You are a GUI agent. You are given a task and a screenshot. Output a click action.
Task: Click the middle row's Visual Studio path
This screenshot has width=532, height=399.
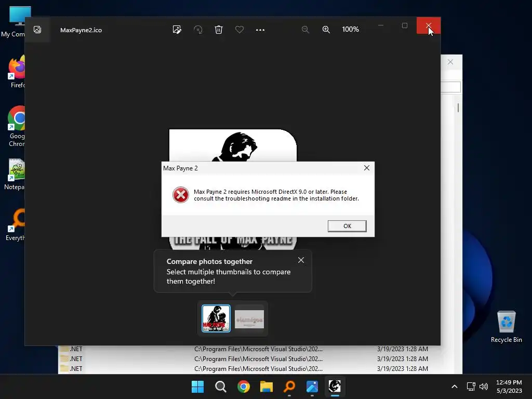click(258, 358)
